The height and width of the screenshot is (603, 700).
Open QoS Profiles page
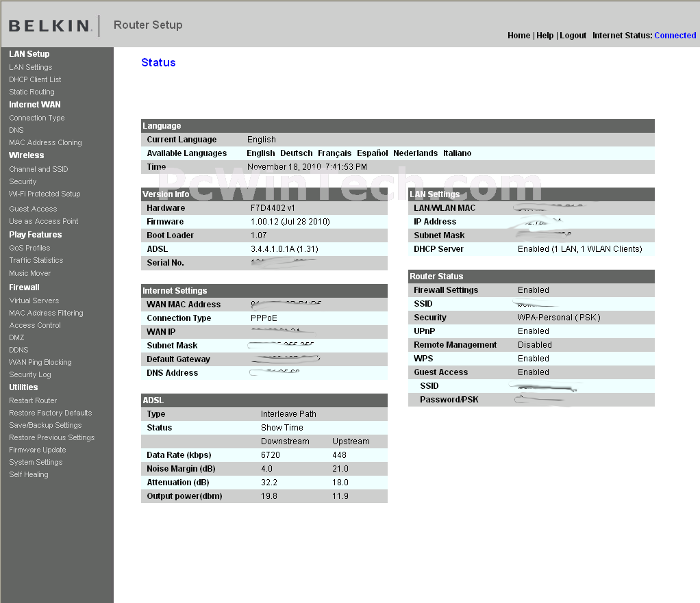click(x=29, y=248)
